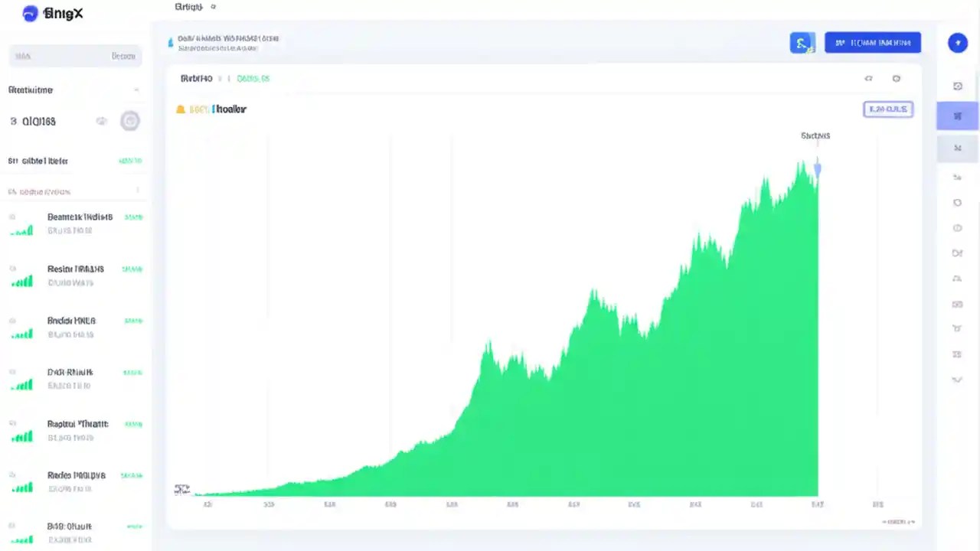Viewport: 980px width, 551px height.
Task: Open the blue circular quick-action icon top right
Action: (958, 43)
